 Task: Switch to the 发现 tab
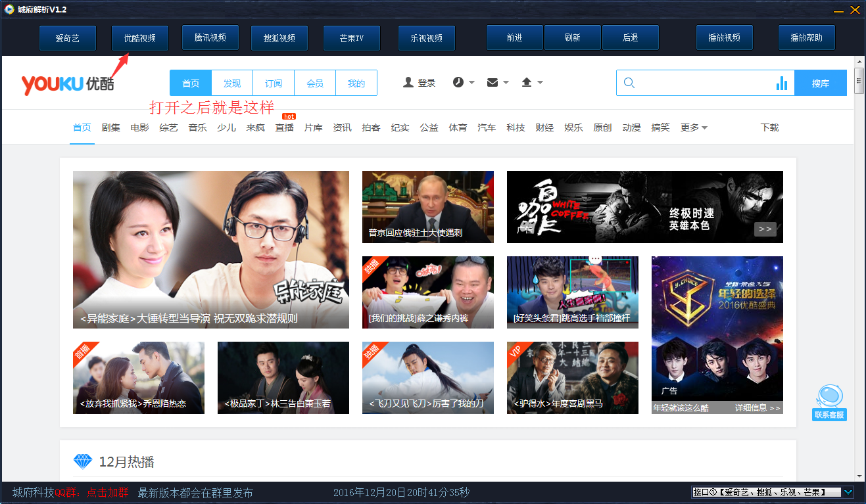click(x=232, y=83)
